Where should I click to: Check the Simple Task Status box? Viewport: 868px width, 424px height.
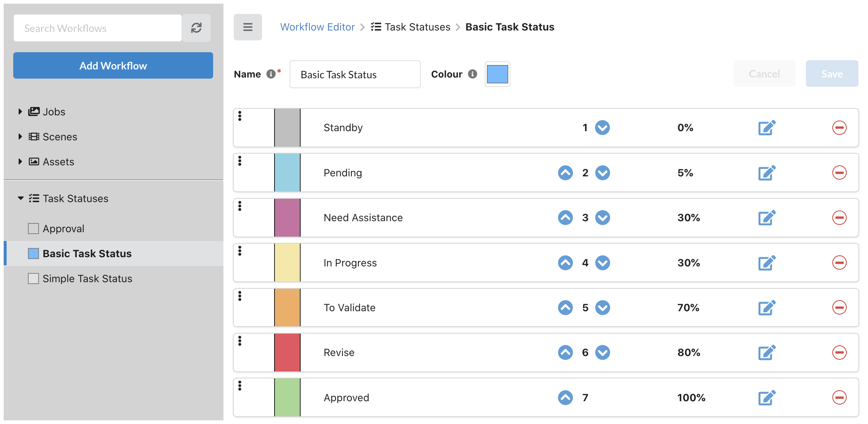(x=33, y=279)
